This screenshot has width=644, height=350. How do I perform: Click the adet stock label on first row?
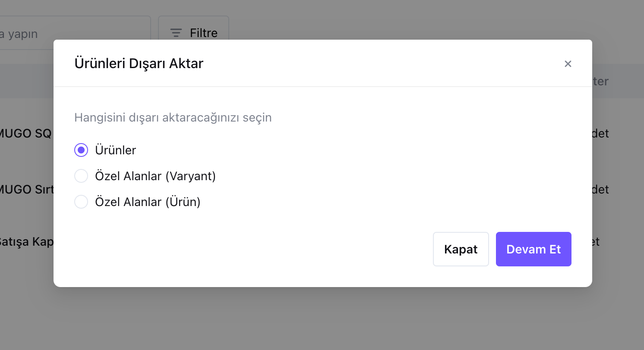(x=601, y=133)
